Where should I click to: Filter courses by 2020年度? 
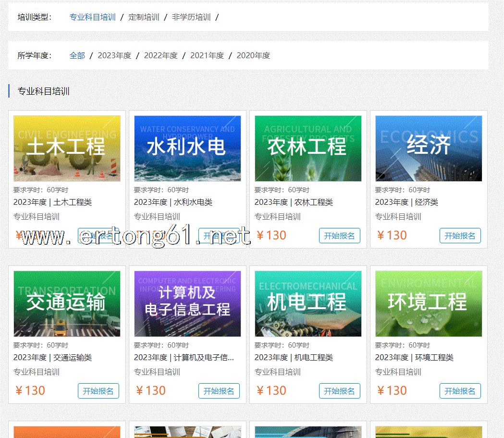click(x=253, y=56)
